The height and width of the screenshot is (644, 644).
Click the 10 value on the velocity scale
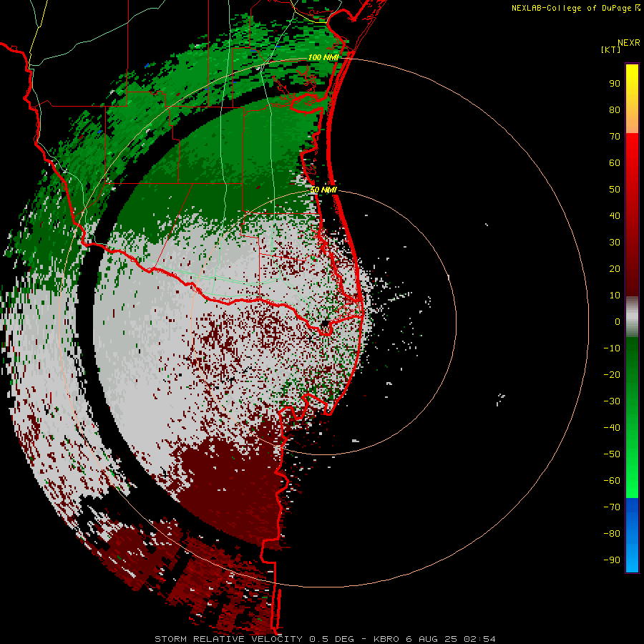click(615, 296)
